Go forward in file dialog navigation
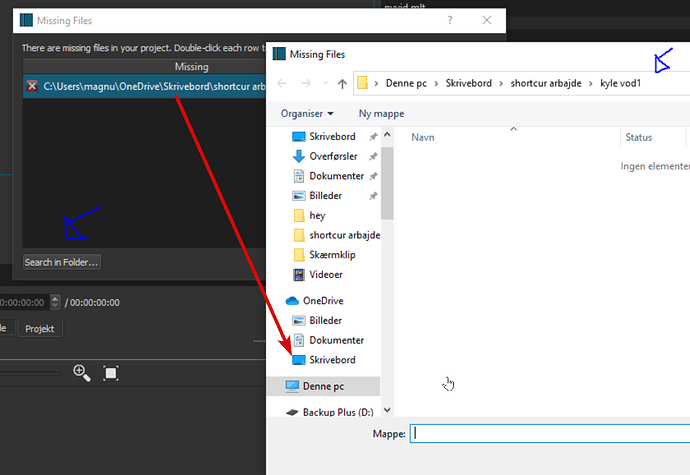690x475 pixels. (306, 83)
